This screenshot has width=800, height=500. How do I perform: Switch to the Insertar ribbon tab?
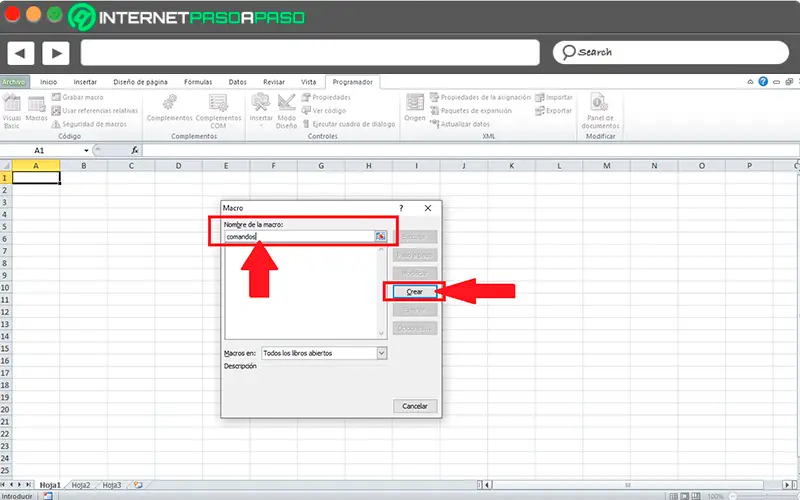point(85,82)
